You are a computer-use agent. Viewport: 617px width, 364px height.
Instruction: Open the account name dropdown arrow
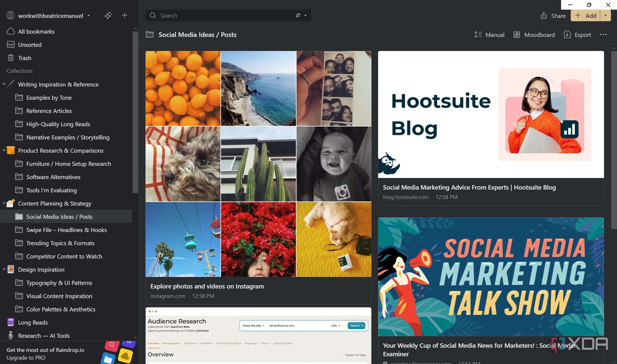point(89,16)
